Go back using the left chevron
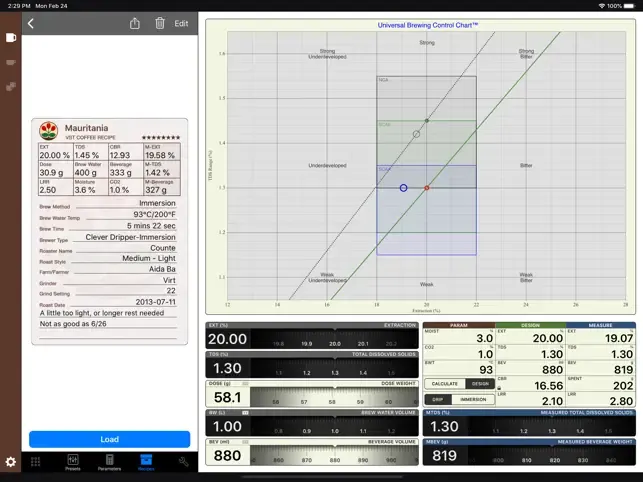This screenshot has width=643, height=482. (31, 23)
